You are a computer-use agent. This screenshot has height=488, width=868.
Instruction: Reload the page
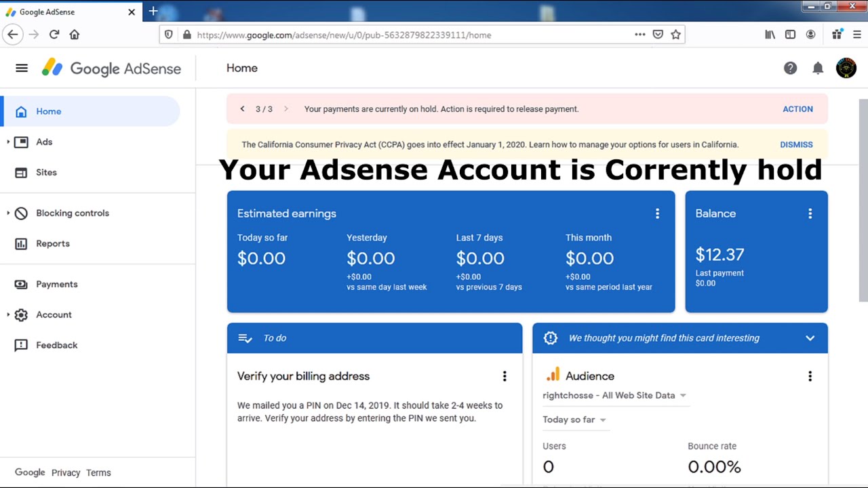(x=54, y=35)
